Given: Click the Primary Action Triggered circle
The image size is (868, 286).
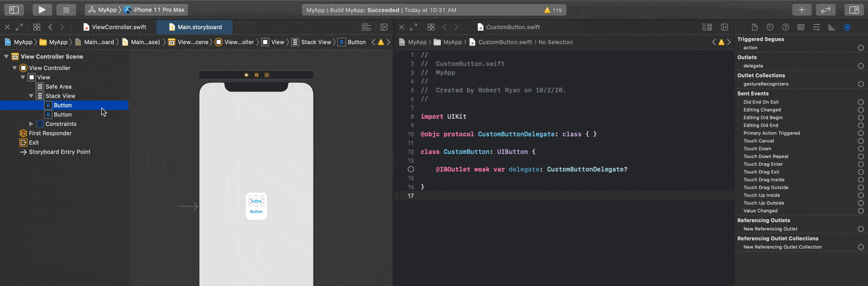Looking at the screenshot, I should point(861,133).
